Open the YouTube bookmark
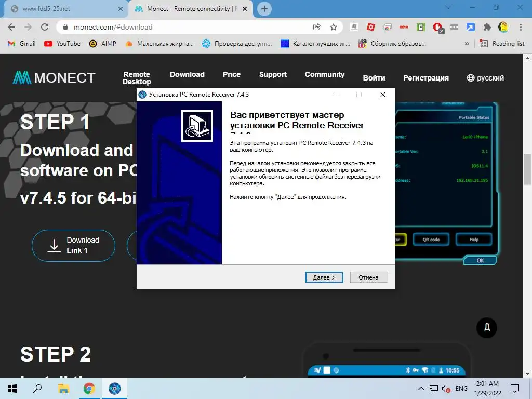The width and height of the screenshot is (532, 399). [62, 44]
